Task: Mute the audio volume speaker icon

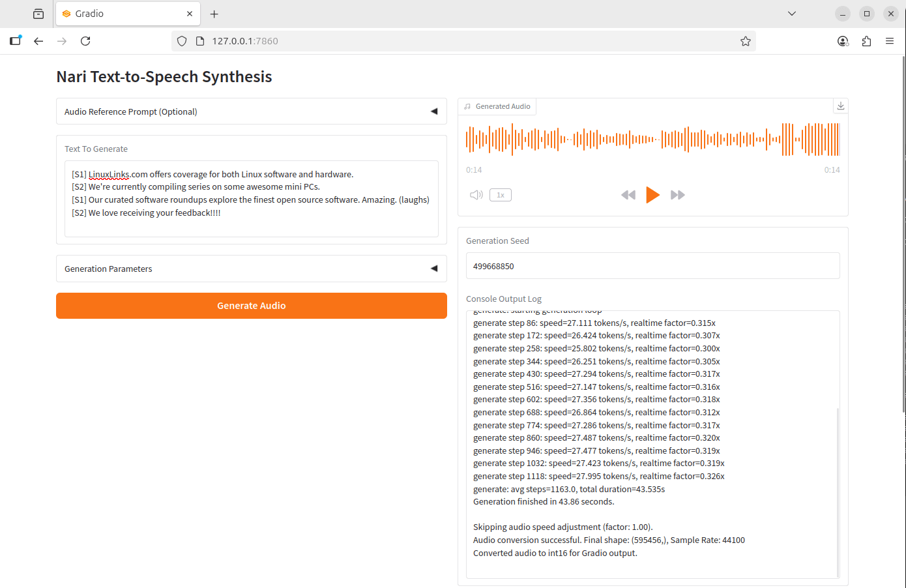Action: point(476,195)
